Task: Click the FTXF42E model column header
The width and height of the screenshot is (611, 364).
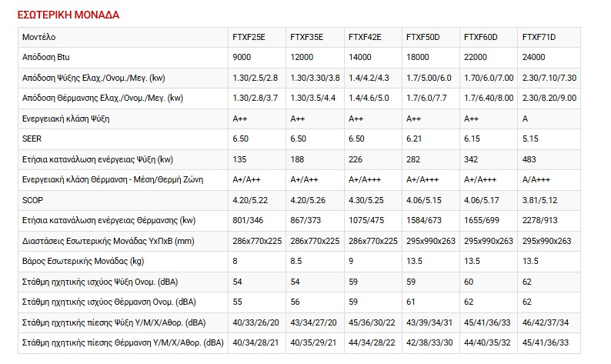Action: (x=364, y=37)
